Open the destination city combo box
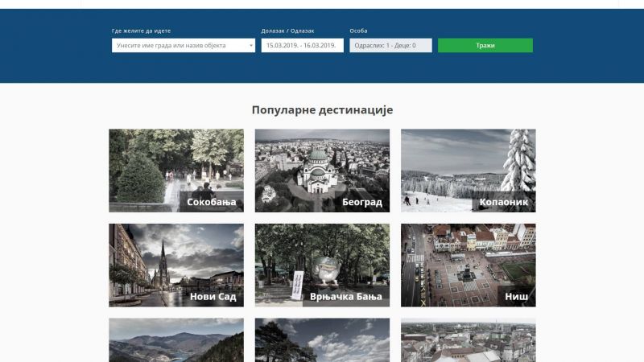This screenshot has width=644, height=362. (x=184, y=46)
